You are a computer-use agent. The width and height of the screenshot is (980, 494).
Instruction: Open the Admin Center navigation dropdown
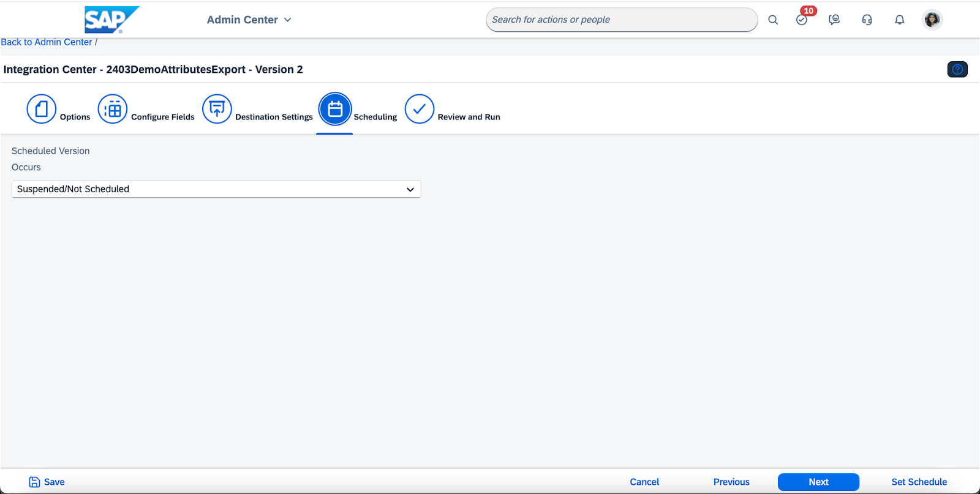pyautogui.click(x=249, y=20)
